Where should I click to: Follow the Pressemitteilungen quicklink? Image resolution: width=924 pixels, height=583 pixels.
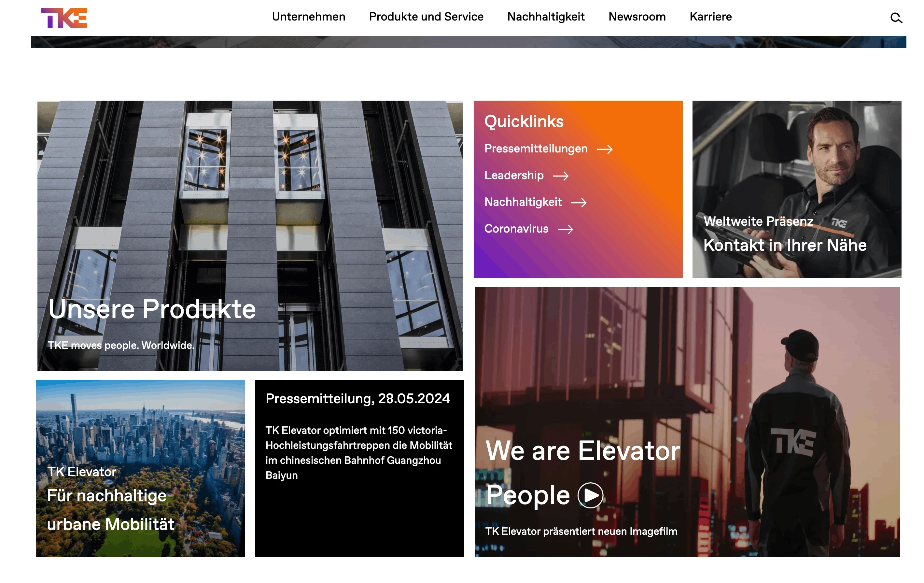click(536, 149)
